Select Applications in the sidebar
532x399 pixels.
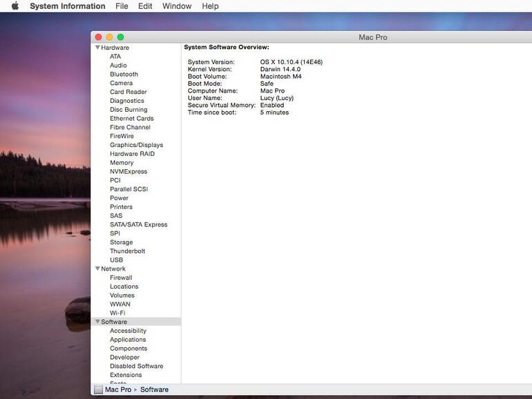click(128, 340)
